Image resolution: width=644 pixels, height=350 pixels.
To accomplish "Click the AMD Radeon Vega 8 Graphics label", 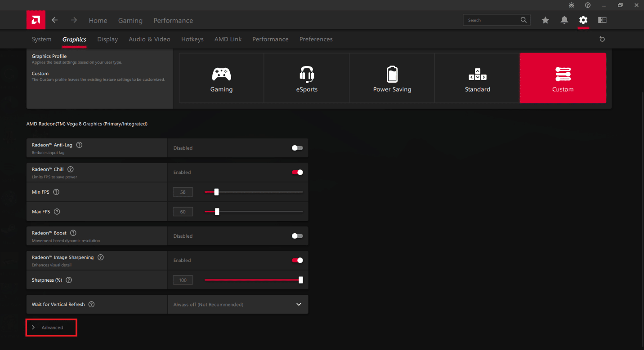I will pos(87,124).
